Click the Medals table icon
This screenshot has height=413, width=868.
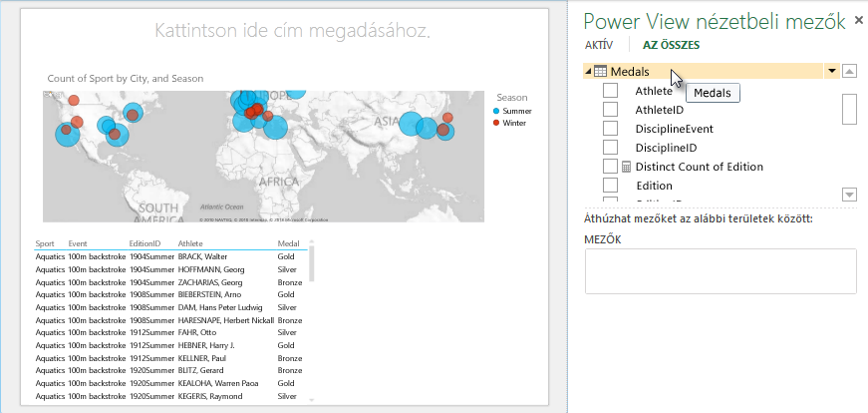pos(600,72)
